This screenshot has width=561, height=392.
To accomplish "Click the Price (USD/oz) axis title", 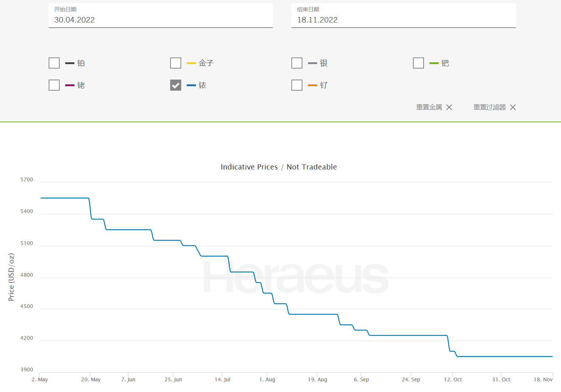I will pos(11,277).
